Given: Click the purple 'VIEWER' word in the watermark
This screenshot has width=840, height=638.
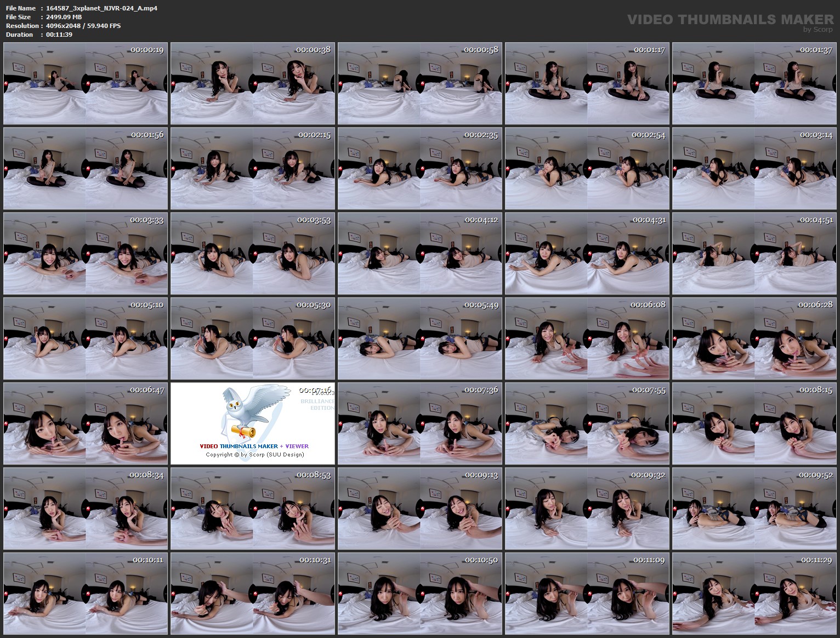Looking at the screenshot, I should [x=297, y=446].
